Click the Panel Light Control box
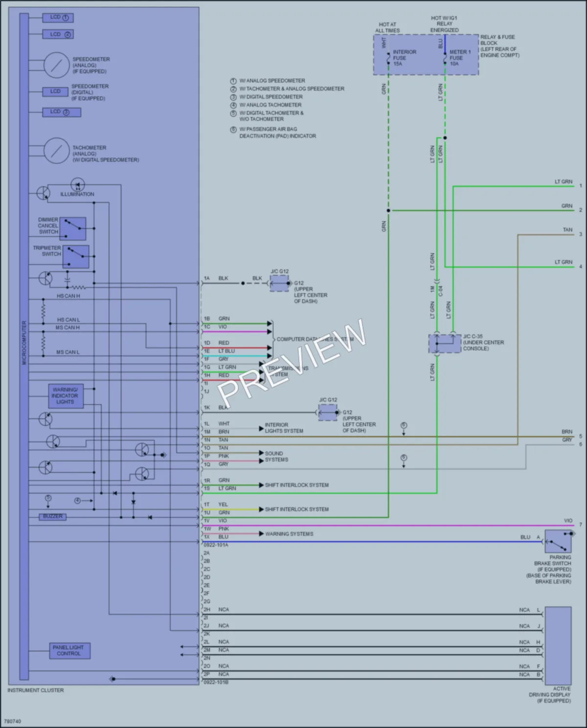 point(69,651)
